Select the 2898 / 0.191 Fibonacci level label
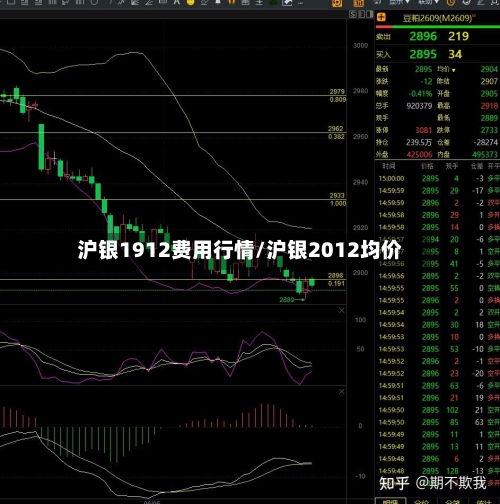This screenshot has height=504, width=500. pos(336,279)
